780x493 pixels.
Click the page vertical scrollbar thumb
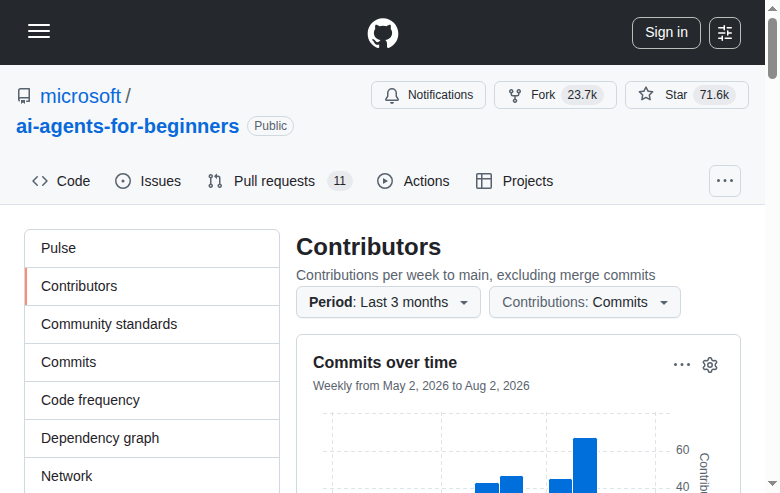tap(772, 48)
